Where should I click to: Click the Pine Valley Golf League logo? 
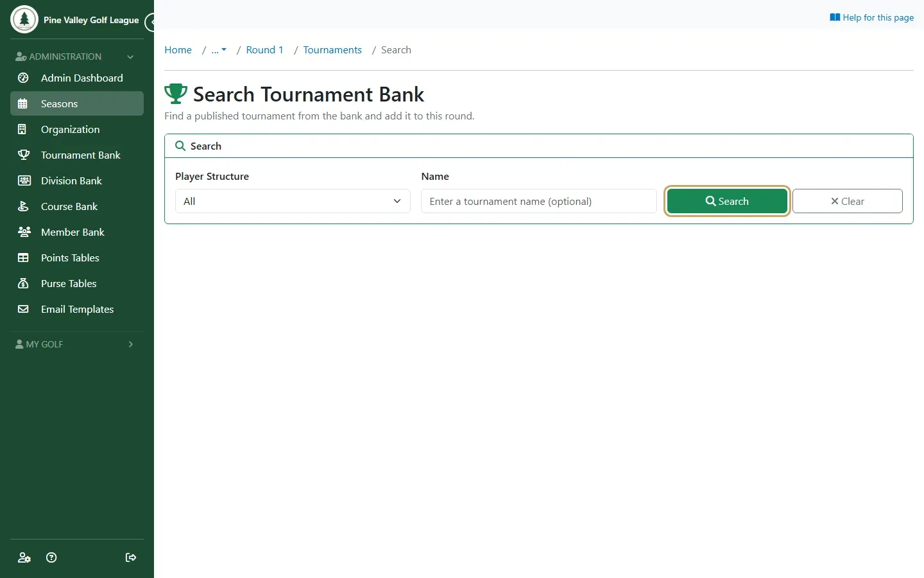coord(24,19)
